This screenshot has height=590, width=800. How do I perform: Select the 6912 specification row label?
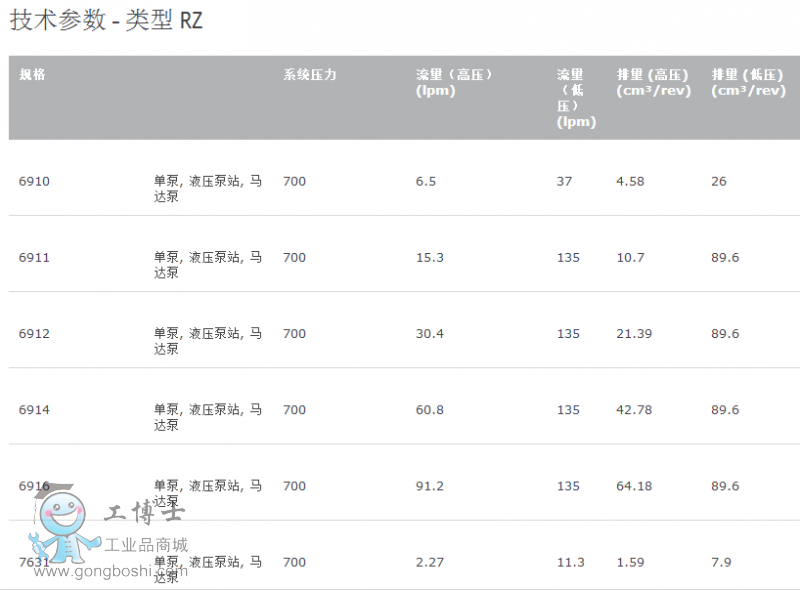click(x=34, y=334)
